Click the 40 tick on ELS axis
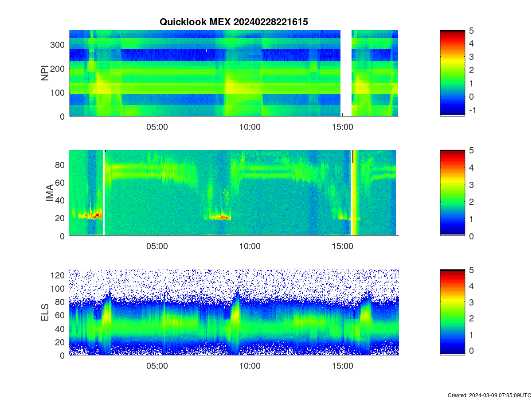This screenshot has width=532, height=399. [61, 329]
